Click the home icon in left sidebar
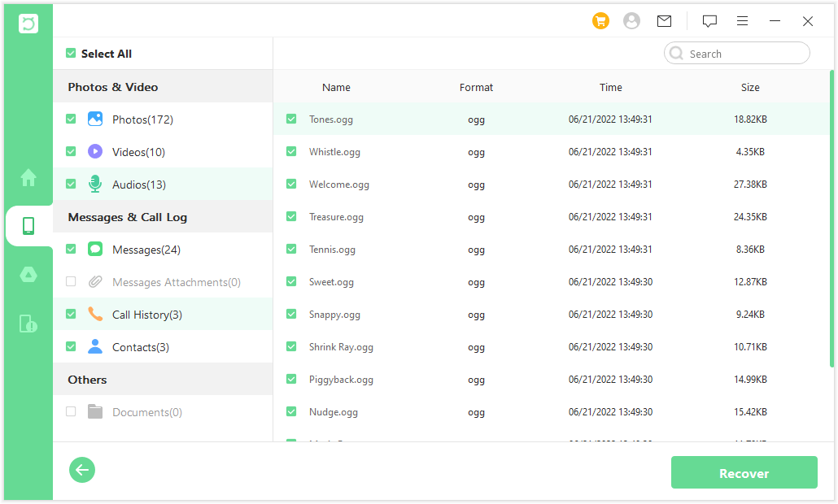 click(x=28, y=177)
